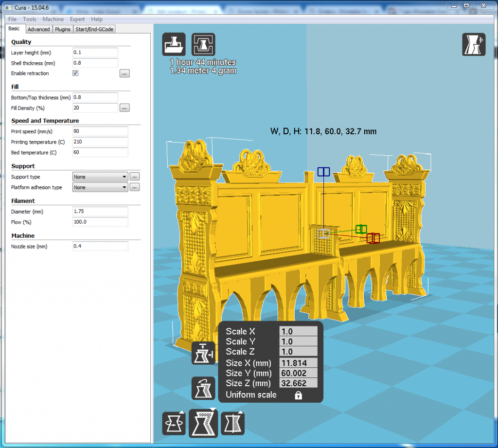
Task: Open the ... settings button for Support type
Action: [135, 177]
